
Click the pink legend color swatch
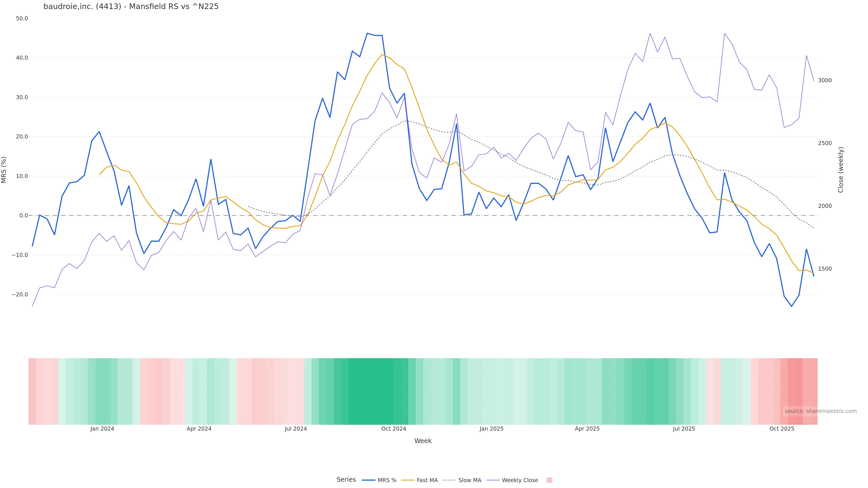click(x=549, y=480)
